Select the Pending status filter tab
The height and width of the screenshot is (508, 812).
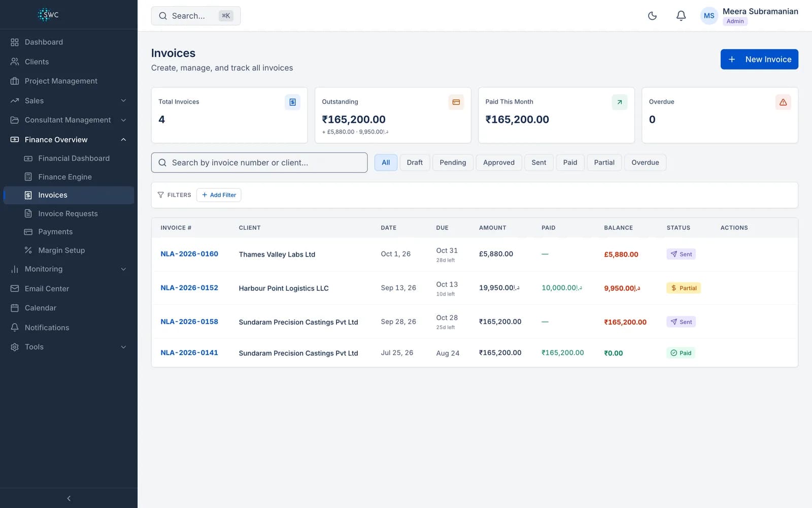pyautogui.click(x=453, y=163)
